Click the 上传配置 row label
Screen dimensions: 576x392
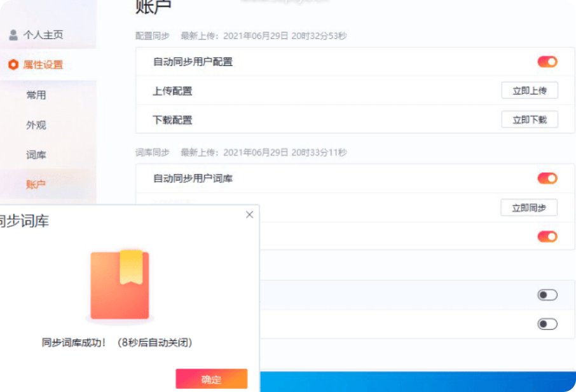tap(172, 91)
